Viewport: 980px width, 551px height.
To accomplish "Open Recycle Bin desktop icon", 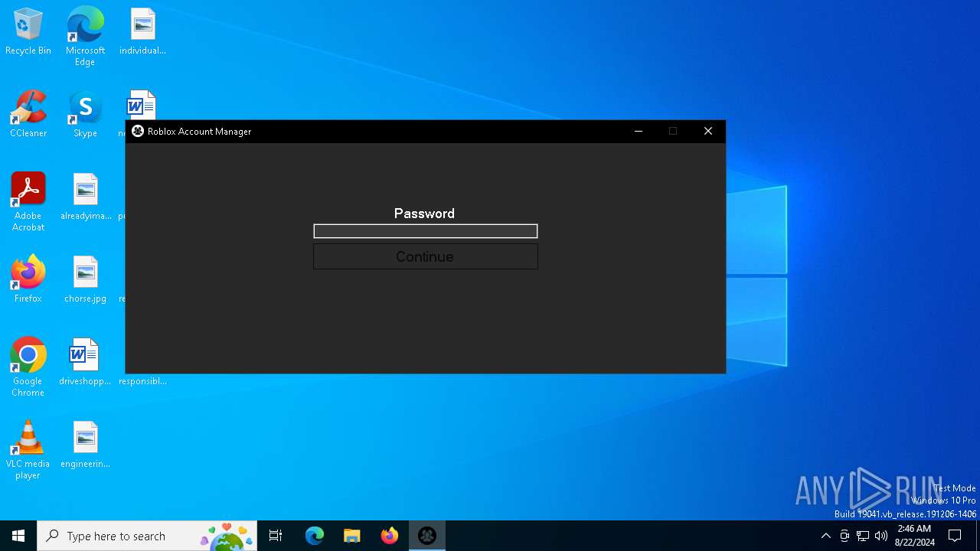I will coord(28,32).
